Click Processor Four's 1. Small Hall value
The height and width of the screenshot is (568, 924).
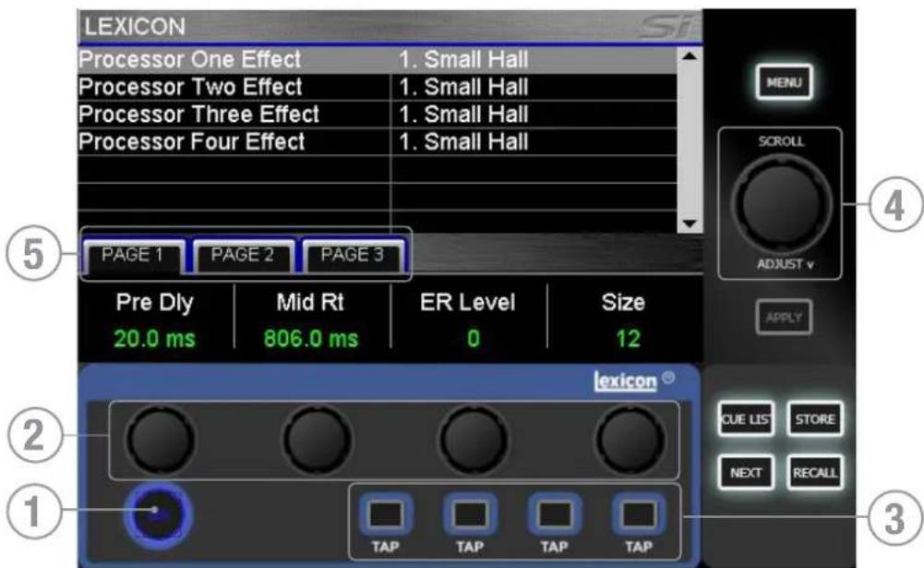(x=463, y=141)
